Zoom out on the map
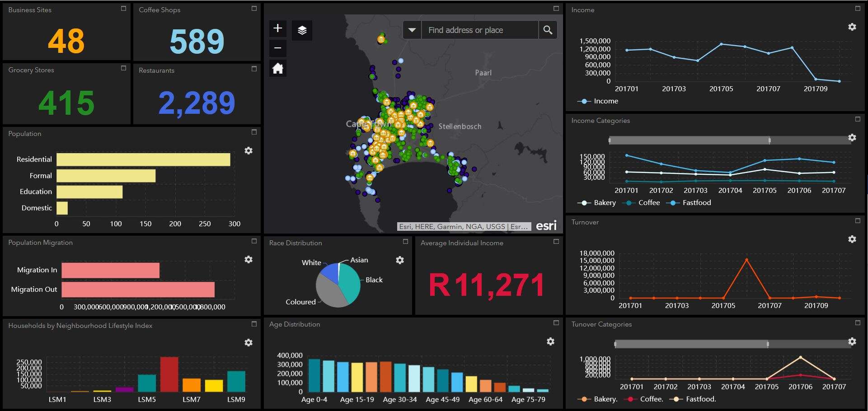 [277, 48]
